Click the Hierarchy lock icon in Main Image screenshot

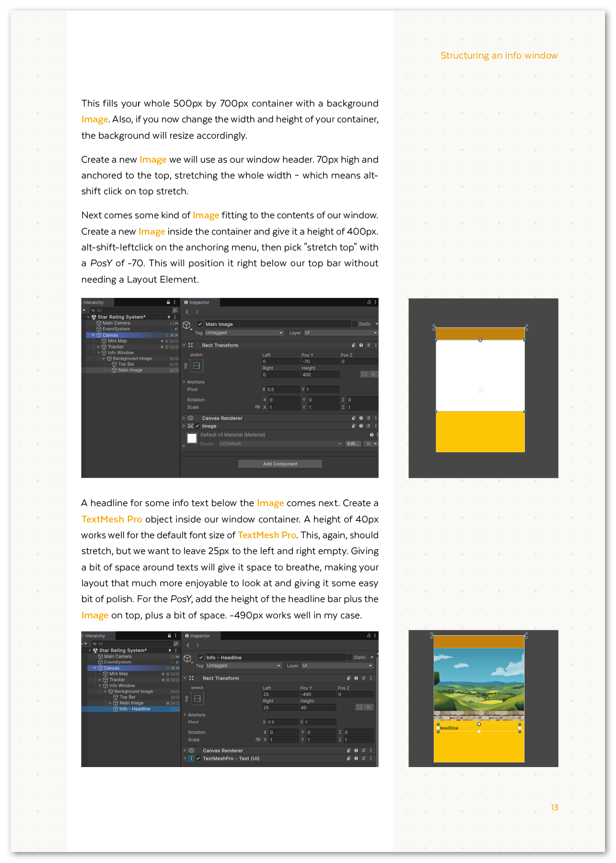168,302
